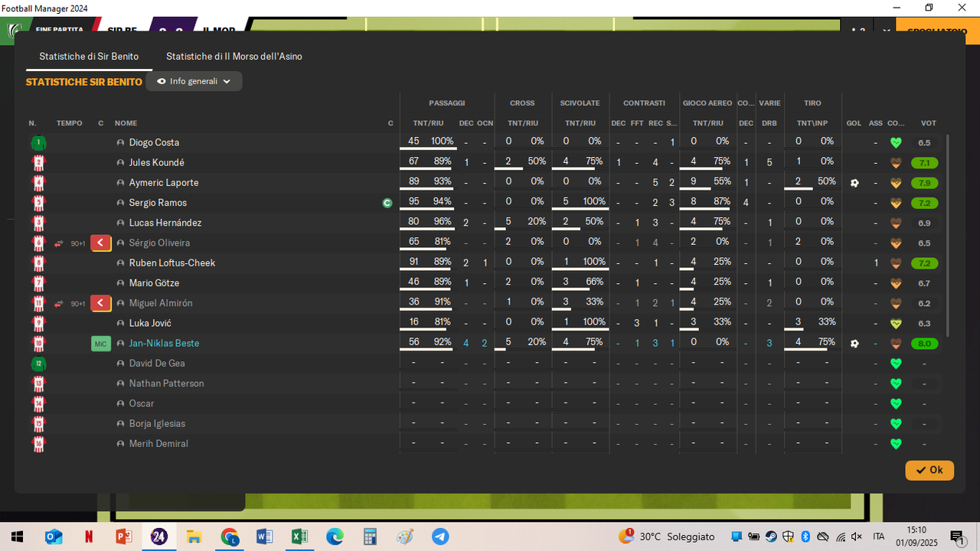Sort by the GOL column header

[854, 123]
